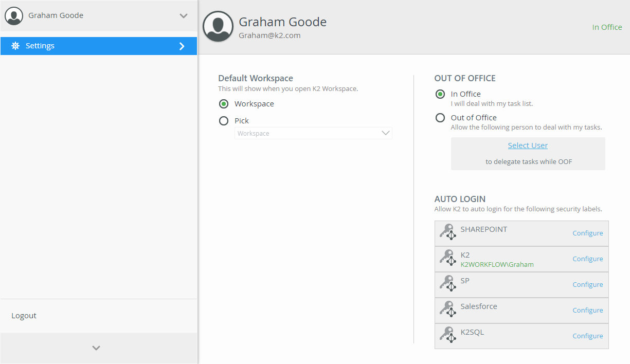Click the Salesforce key icon

pos(448,310)
